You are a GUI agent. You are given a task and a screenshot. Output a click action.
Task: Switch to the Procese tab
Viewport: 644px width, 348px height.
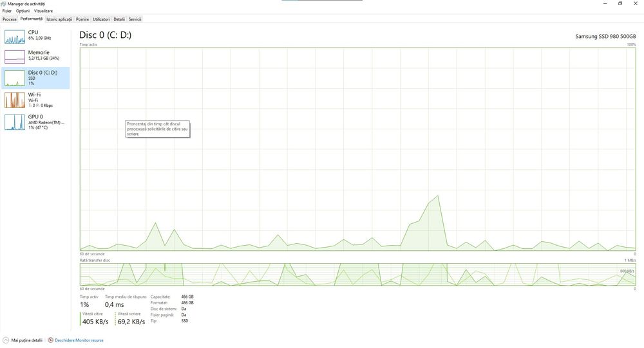[x=10, y=19]
